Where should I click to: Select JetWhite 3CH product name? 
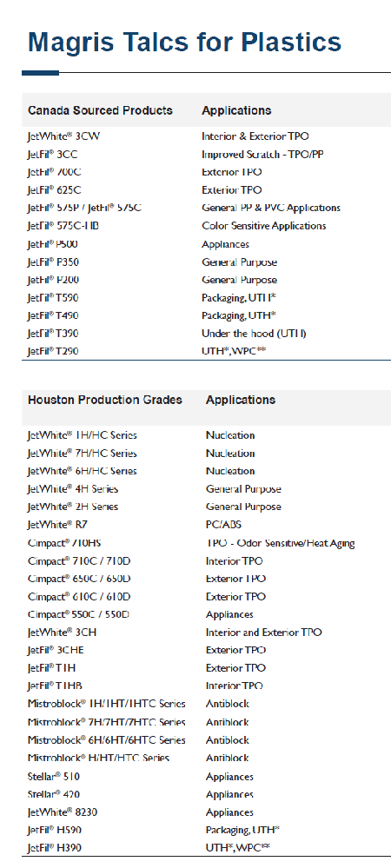pyautogui.click(x=62, y=633)
